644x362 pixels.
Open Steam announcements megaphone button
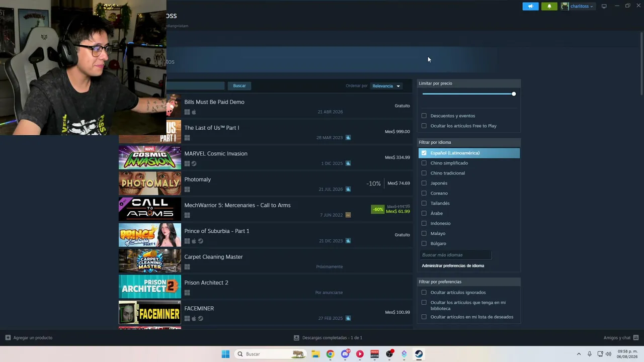530,6
